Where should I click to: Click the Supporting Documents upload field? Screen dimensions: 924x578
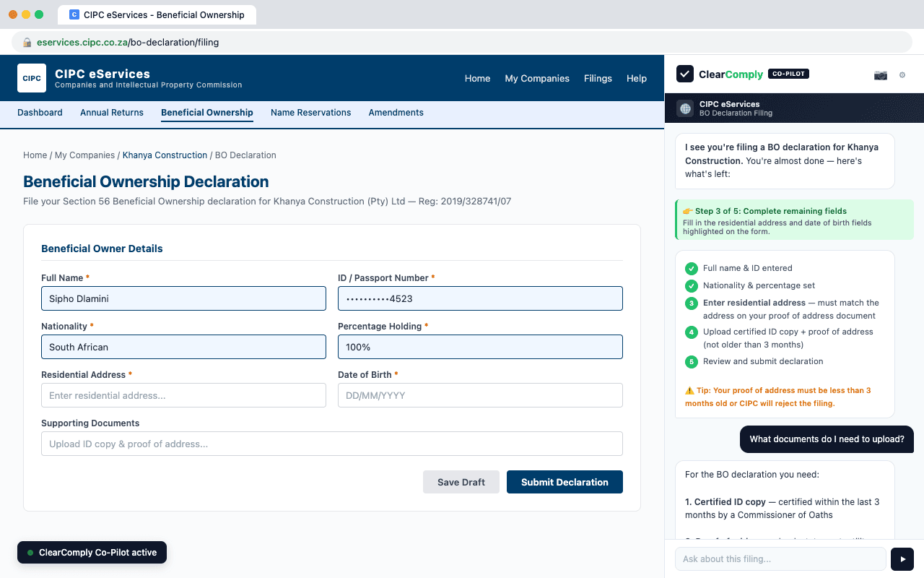[x=332, y=444]
